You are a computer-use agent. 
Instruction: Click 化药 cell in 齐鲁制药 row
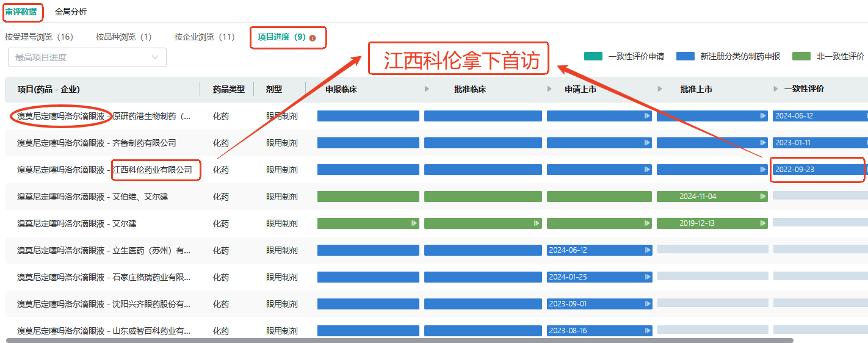pyautogui.click(x=221, y=143)
